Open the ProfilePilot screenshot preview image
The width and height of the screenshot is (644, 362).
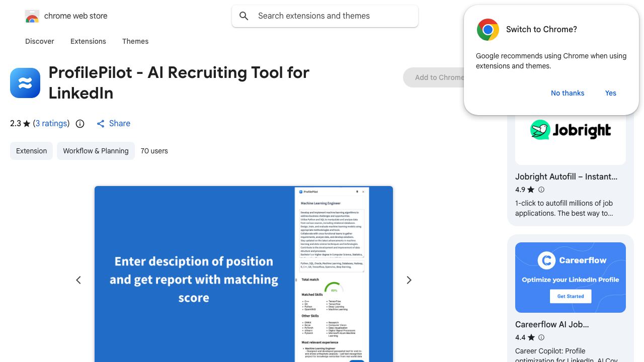244,274
